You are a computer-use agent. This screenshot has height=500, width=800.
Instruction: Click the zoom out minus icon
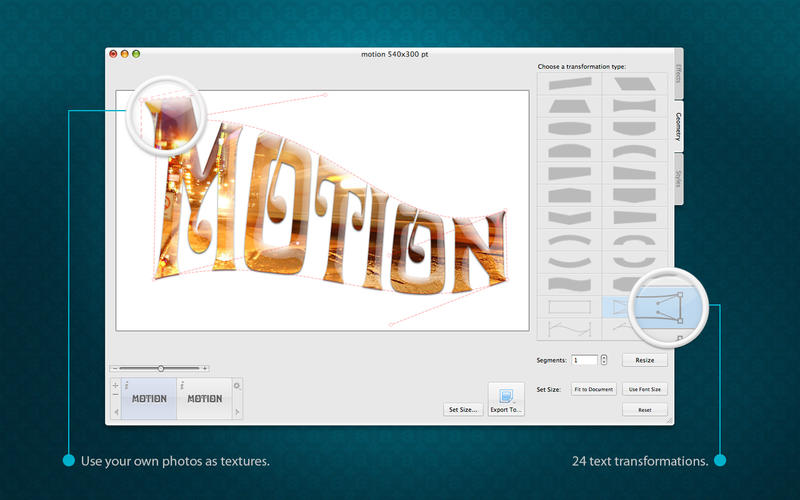click(x=115, y=369)
